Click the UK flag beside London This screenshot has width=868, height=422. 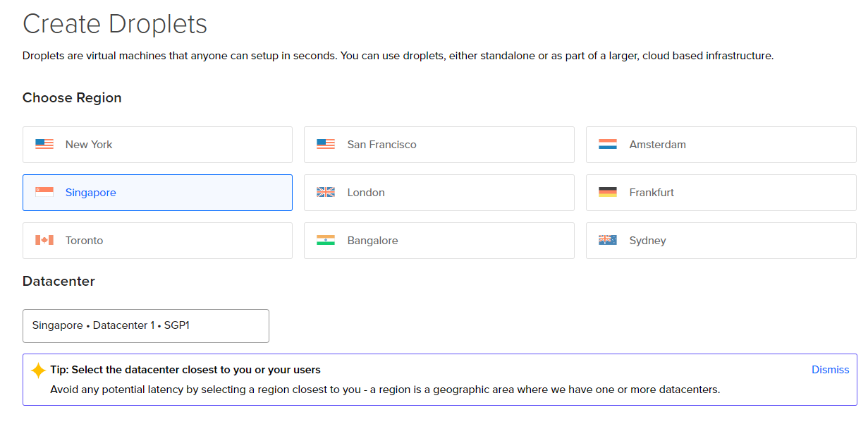pyautogui.click(x=326, y=192)
